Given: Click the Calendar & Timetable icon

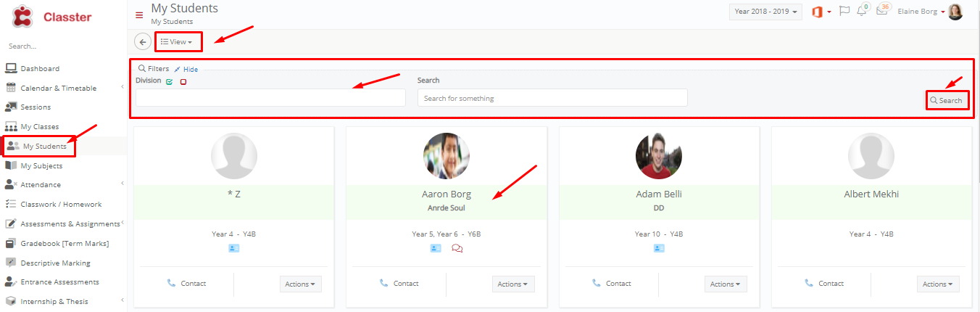Looking at the screenshot, I should tap(11, 88).
